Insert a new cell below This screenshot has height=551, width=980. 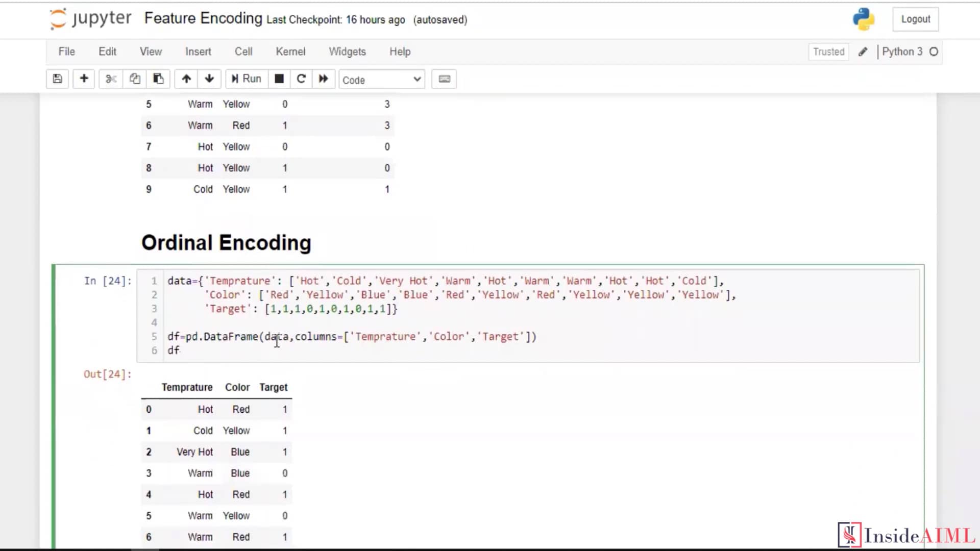pyautogui.click(x=84, y=79)
